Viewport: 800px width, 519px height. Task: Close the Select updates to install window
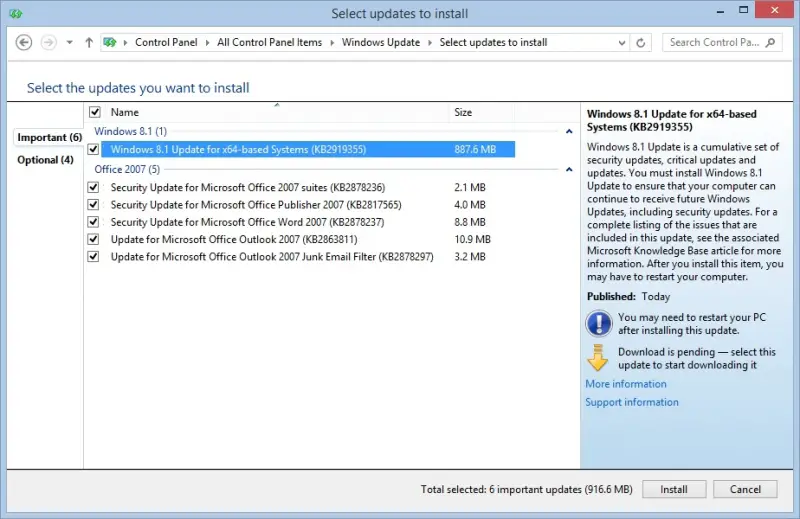tap(774, 10)
